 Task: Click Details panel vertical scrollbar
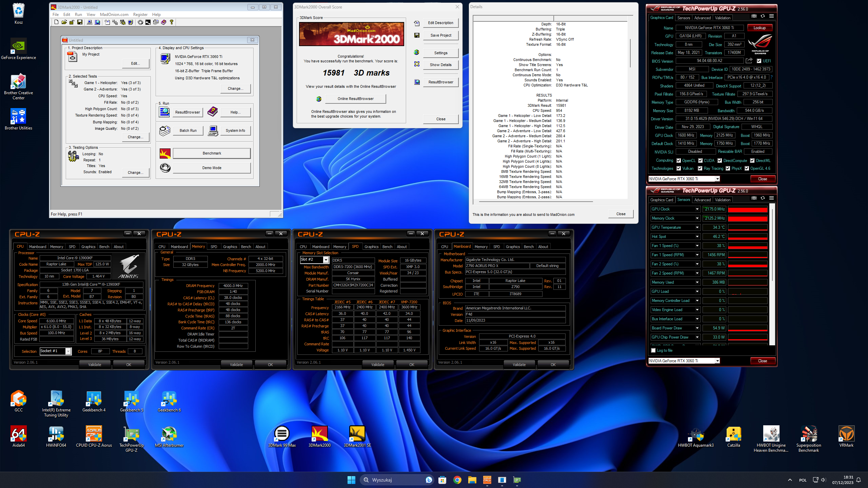click(x=630, y=53)
